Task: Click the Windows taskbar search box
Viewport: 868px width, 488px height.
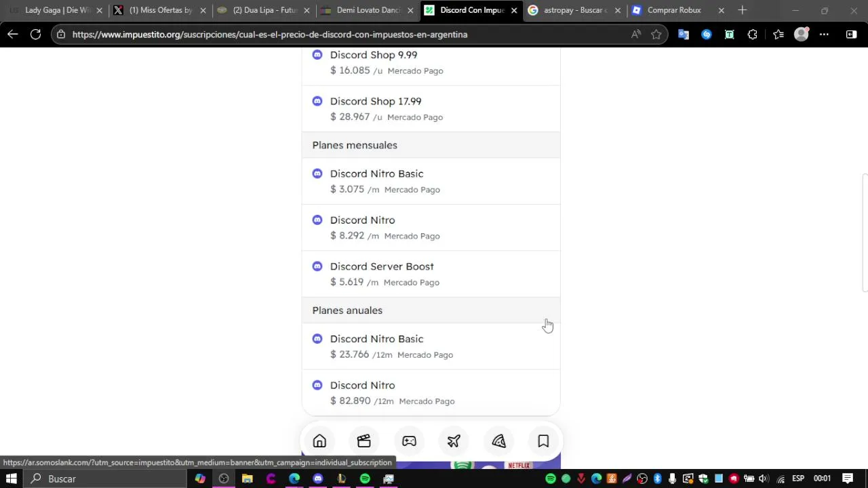Action: coord(105,479)
